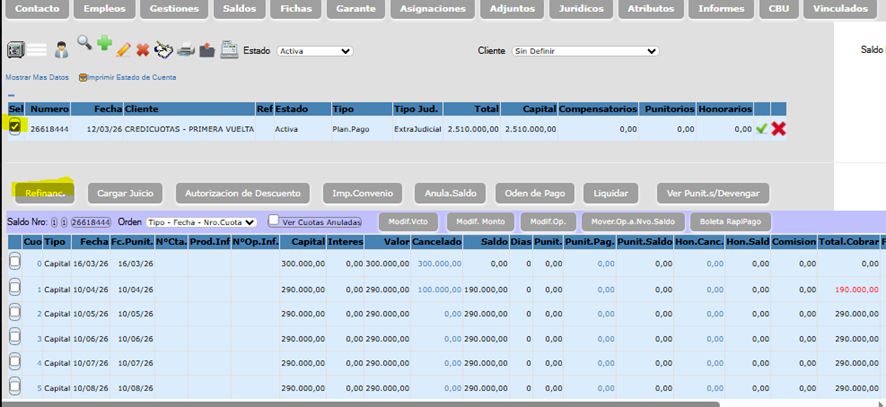The height and width of the screenshot is (407, 886).
Task: Open the Vinculados tab
Action: pos(840,9)
